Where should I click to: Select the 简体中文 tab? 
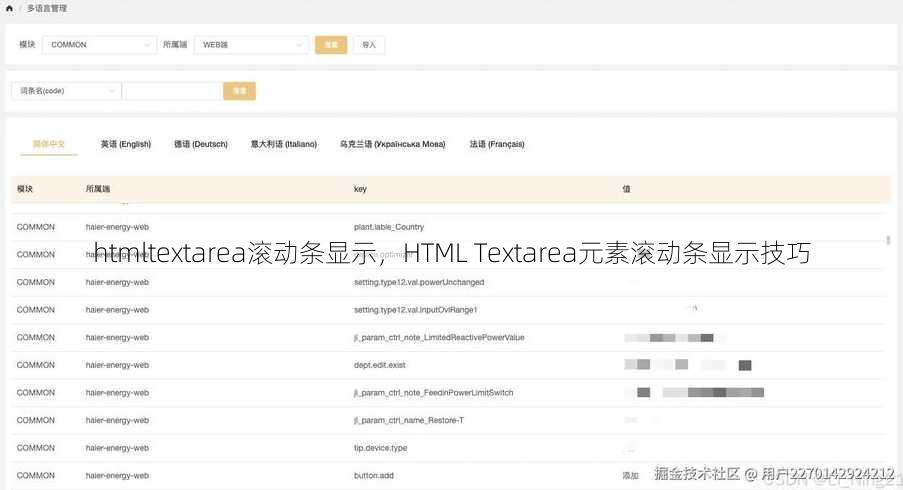(x=49, y=144)
